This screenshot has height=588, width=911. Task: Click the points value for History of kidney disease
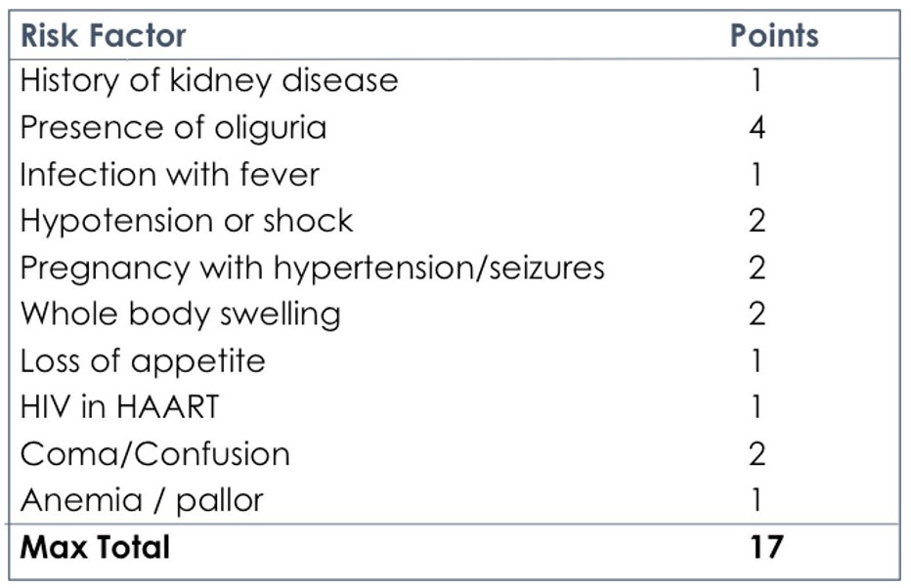(757, 80)
